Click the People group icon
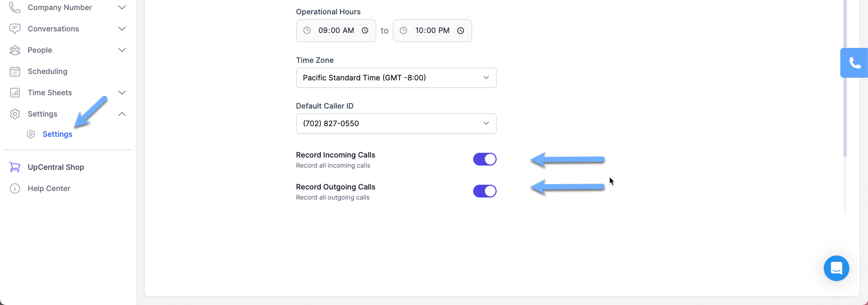Screen dimensions: 868x305 tap(15, 50)
